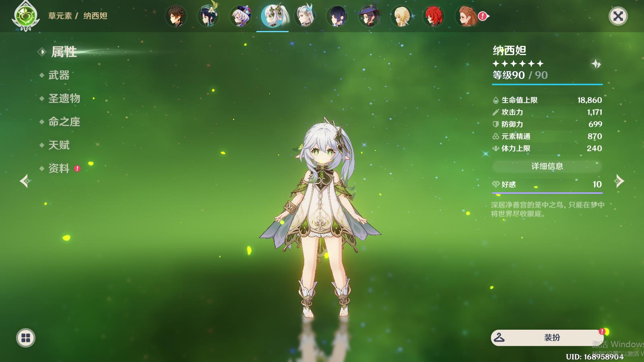The image size is (644, 362).
Task: Open the 天赋 talents tab
Action: point(59,145)
